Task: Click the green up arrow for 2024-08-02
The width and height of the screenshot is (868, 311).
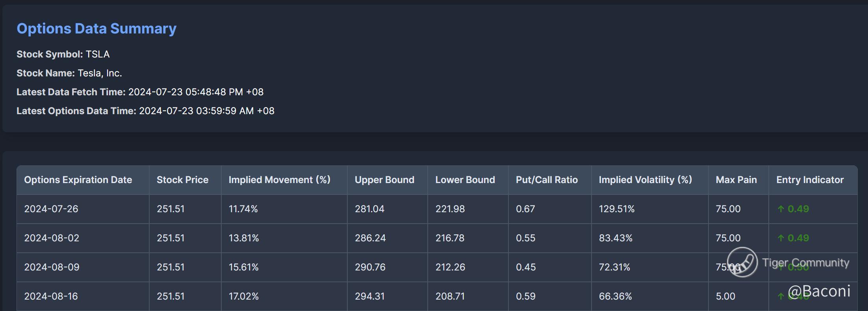Action: click(x=781, y=238)
